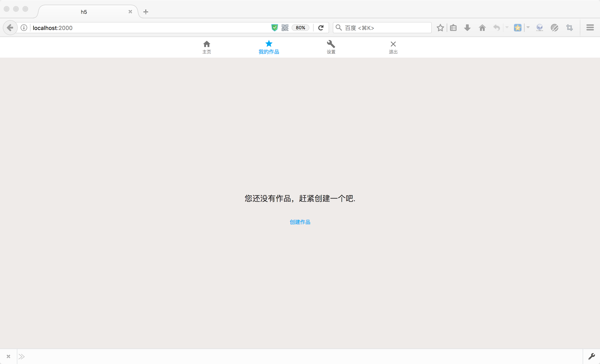Expand the dropdown next to the blue star
The image size is (600, 364).
point(528,27)
